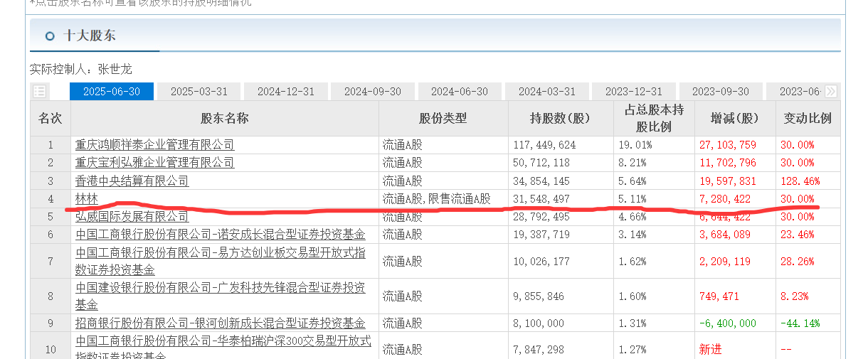Open the 银河创新成长混合型 fund link
Screen dimensions: 868x359
[221, 323]
